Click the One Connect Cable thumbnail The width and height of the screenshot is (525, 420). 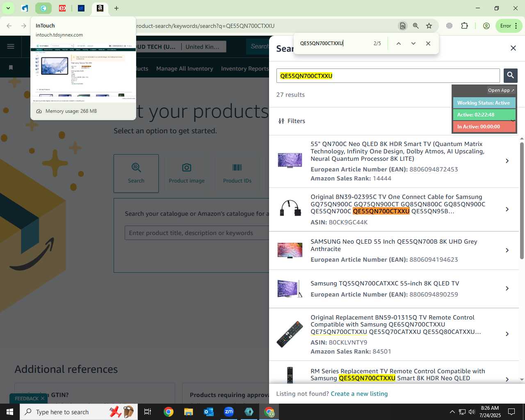point(290,208)
